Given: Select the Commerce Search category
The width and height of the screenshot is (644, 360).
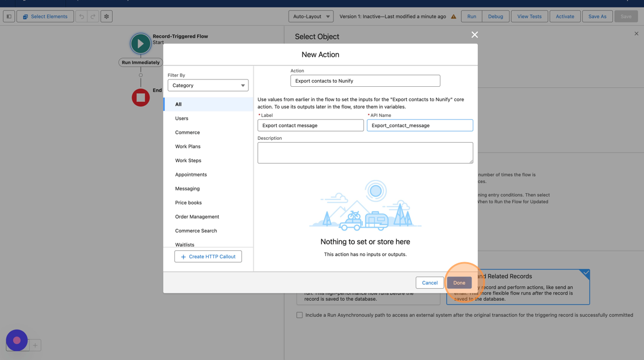Looking at the screenshot, I should [x=208, y=231].
